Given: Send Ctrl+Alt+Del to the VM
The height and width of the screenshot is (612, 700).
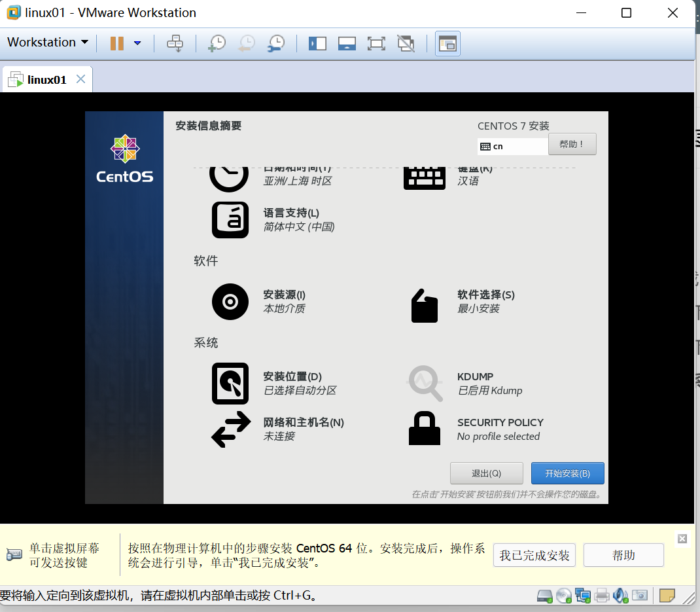Looking at the screenshot, I should pos(175,43).
